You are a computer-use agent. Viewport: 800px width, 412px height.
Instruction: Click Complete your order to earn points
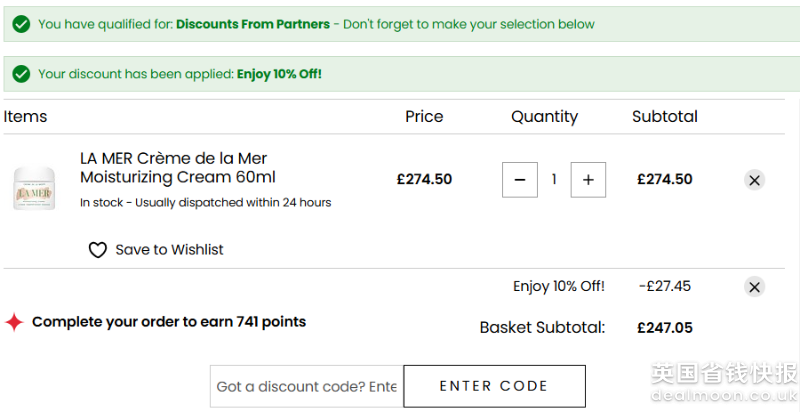click(169, 322)
